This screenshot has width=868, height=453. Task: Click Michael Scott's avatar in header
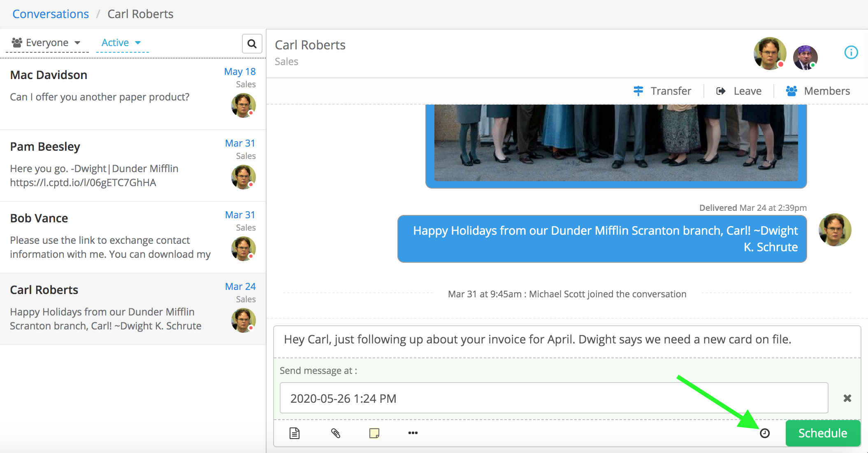[805, 57]
